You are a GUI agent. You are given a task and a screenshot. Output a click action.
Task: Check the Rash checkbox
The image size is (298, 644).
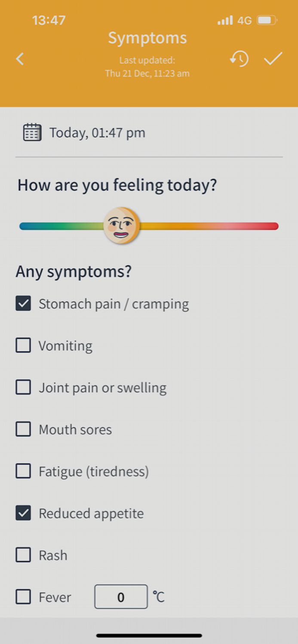click(x=23, y=555)
